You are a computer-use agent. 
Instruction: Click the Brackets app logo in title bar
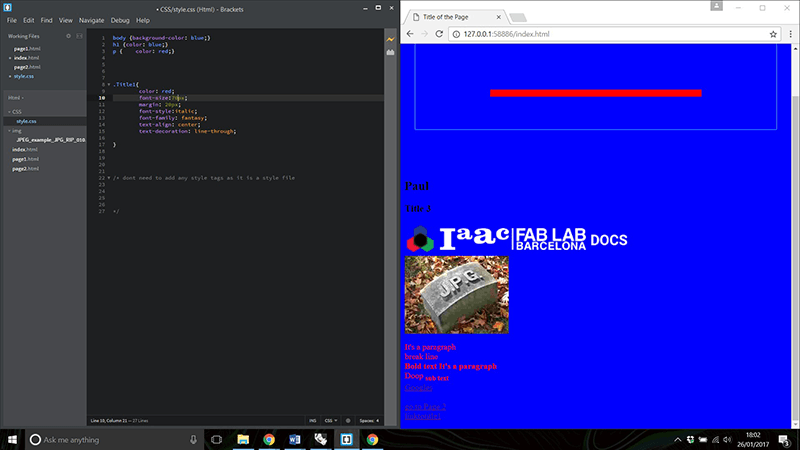point(7,8)
